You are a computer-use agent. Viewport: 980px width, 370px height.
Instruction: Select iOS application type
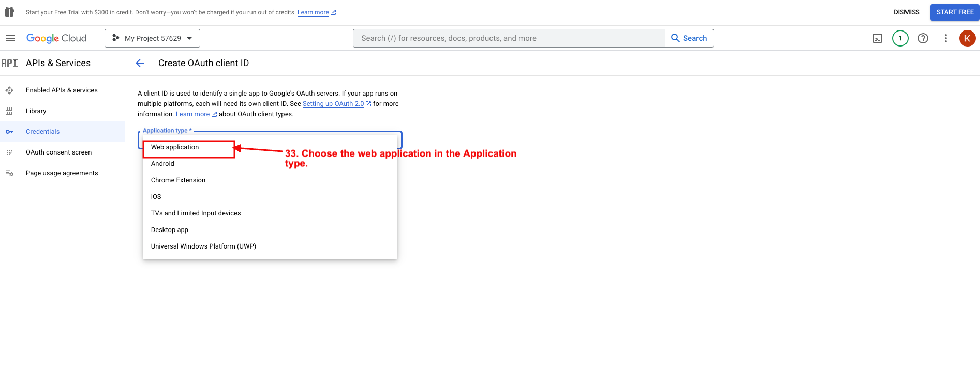(x=270, y=197)
